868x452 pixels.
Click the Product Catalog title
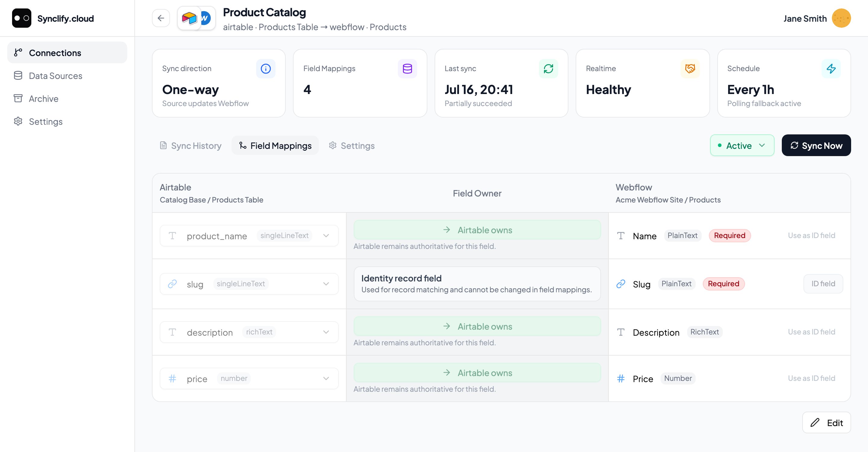[264, 12]
